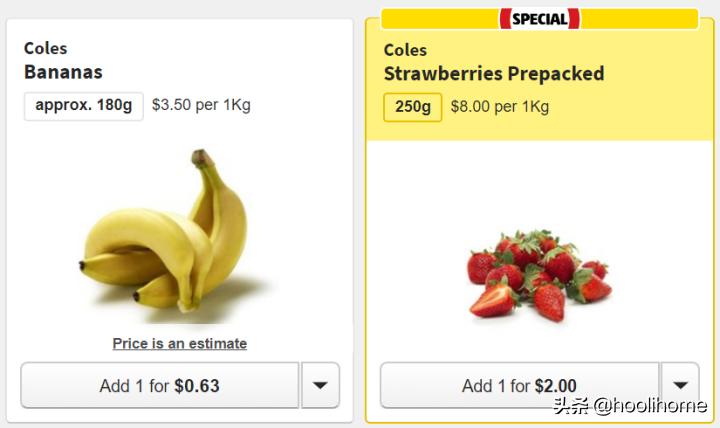Click the Coles brand above Bananas
720x428 pixels.
46,48
